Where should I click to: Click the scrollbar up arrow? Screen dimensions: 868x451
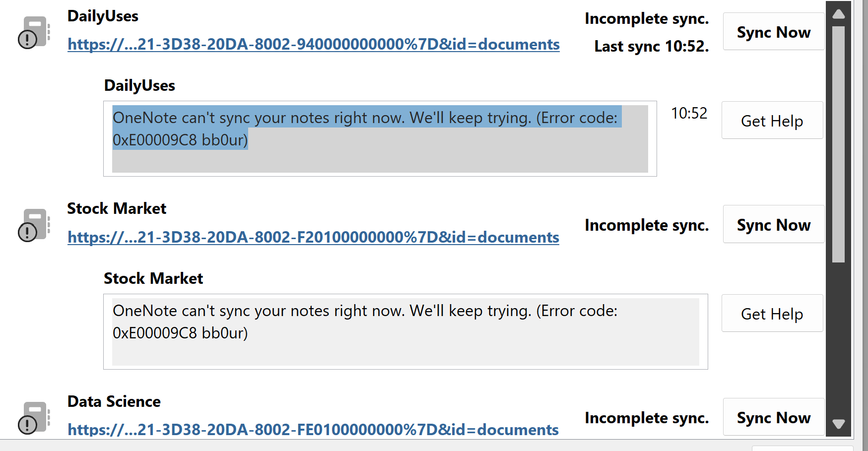839,14
